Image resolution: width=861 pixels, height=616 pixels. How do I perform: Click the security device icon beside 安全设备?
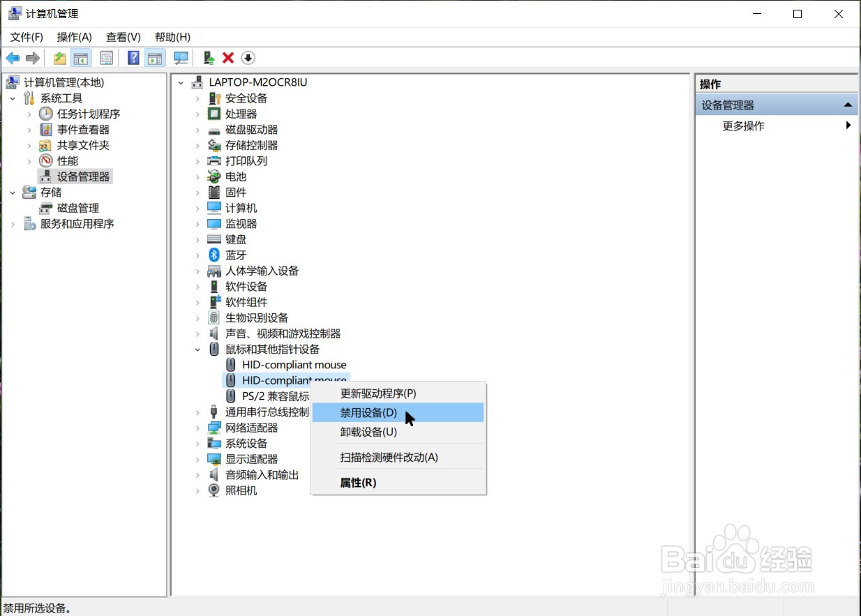214,98
